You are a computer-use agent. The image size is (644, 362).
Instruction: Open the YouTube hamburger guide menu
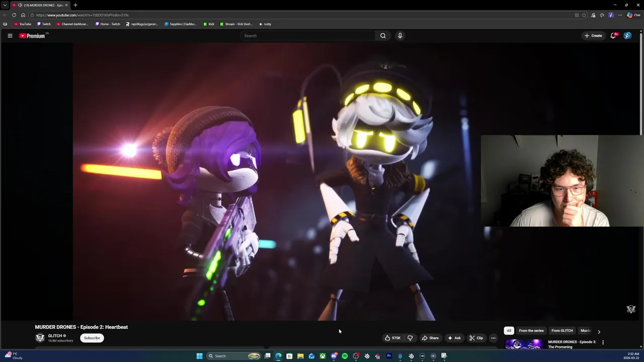pyautogui.click(x=10, y=36)
